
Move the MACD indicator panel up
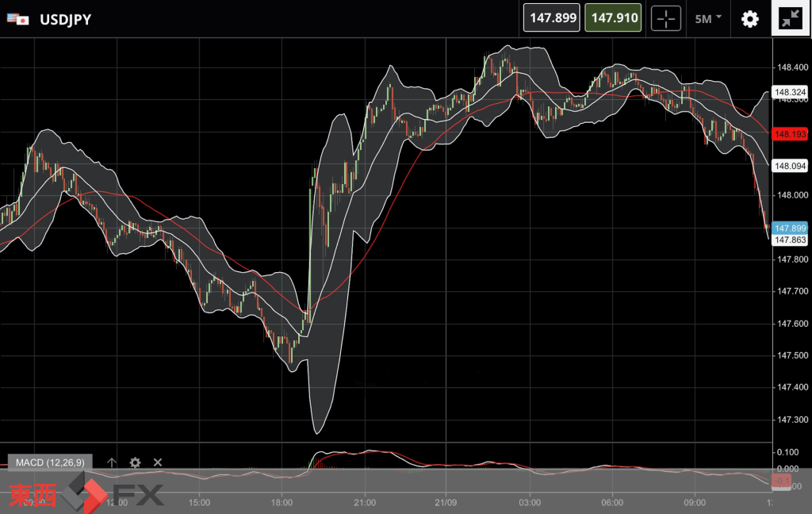pos(112,462)
